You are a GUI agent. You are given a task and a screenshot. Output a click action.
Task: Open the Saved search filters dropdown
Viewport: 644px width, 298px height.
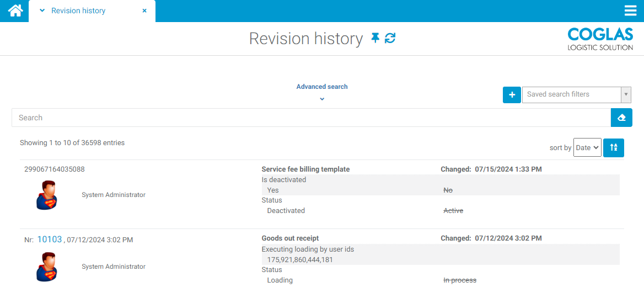tap(576, 94)
